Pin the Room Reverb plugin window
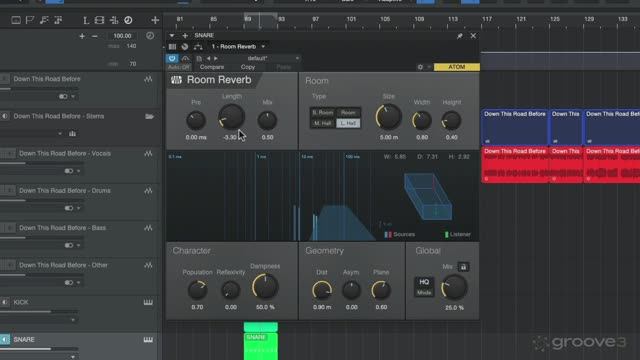The height and width of the screenshot is (360, 640). coord(460,36)
